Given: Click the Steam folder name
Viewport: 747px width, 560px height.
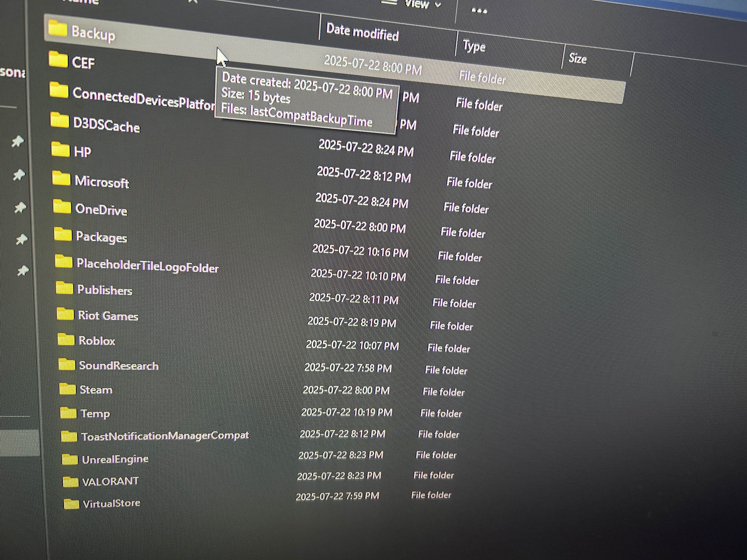Looking at the screenshot, I should coord(96,390).
